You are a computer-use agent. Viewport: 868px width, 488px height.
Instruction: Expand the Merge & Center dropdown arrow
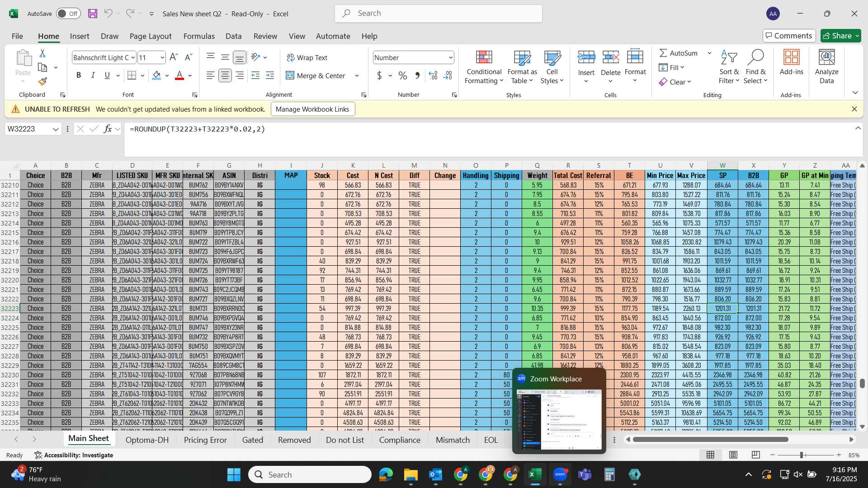[x=357, y=75]
